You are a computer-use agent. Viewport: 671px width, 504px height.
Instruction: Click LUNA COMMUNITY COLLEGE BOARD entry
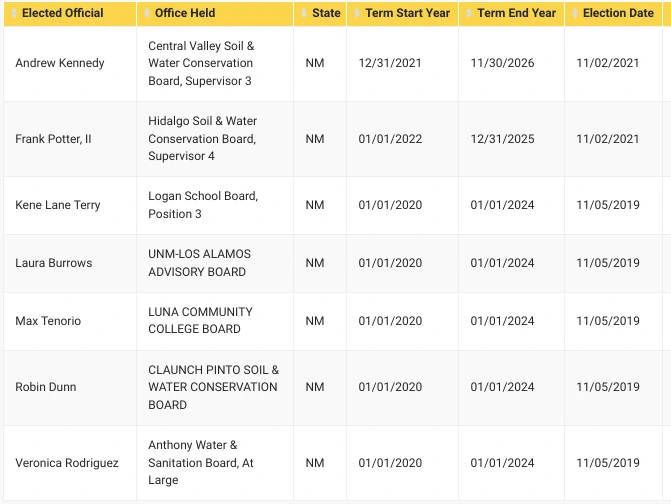coord(200,321)
